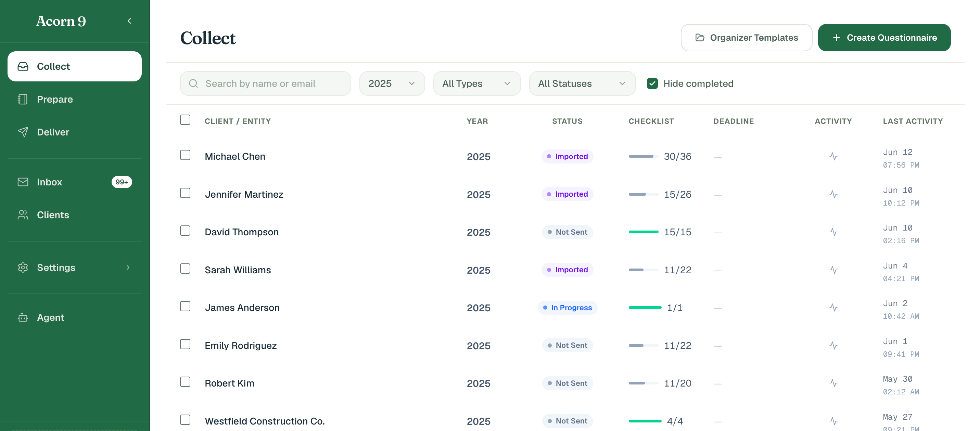Go to the Deliver section

pyautogui.click(x=75, y=132)
